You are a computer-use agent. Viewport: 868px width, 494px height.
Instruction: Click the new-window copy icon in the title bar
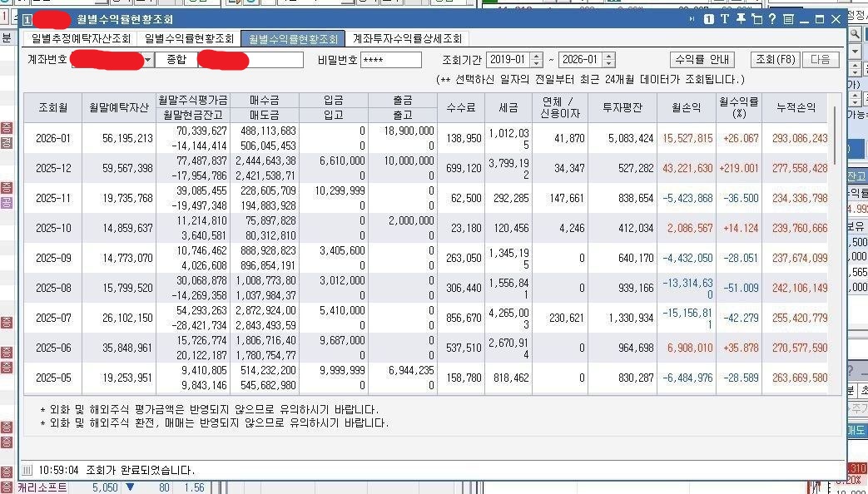758,20
